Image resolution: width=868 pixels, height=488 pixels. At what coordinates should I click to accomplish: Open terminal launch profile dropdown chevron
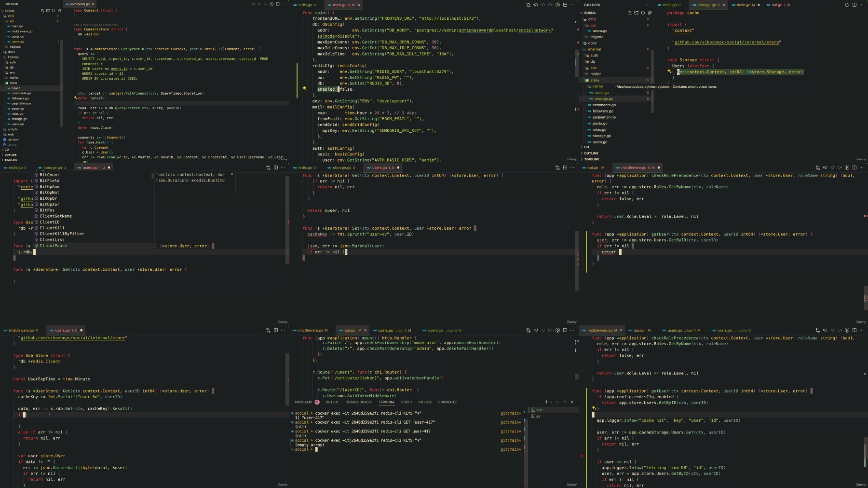point(551,402)
